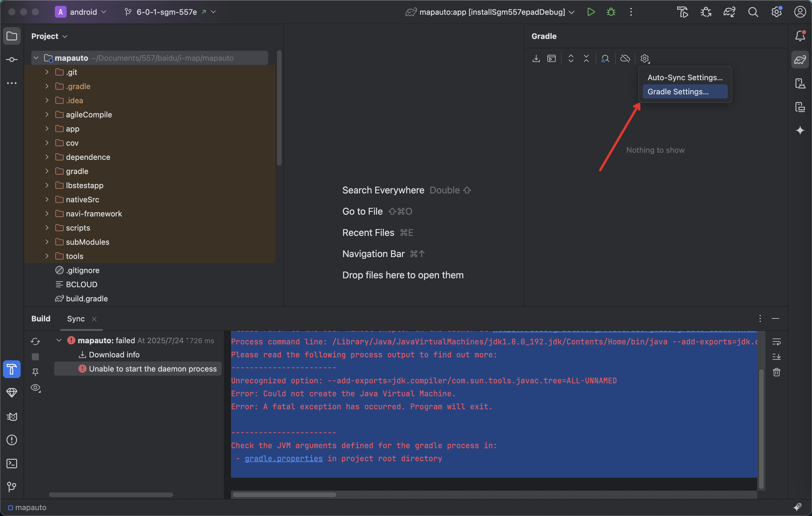812x516 pixels.
Task: Collapse all nodes in the Gradle tree
Action: (x=586, y=58)
